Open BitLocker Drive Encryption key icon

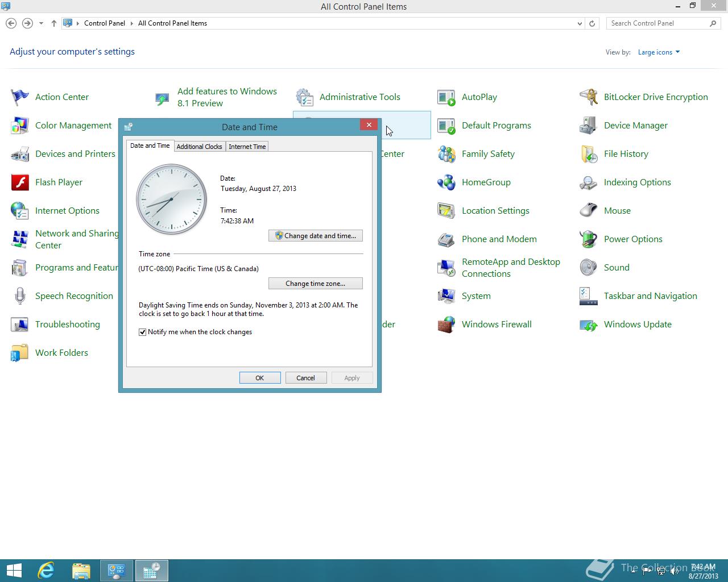click(589, 97)
